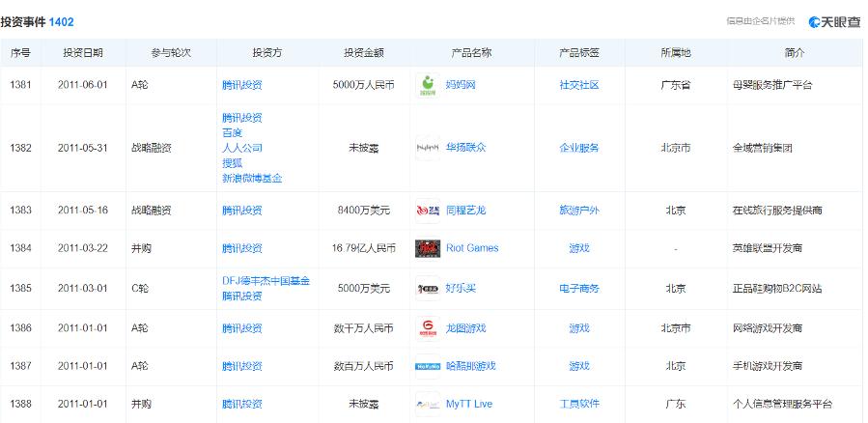Viewport: 868px width, 423px height.
Task: Select the 16.79亿人民币 amount cell
Action: tap(364, 248)
